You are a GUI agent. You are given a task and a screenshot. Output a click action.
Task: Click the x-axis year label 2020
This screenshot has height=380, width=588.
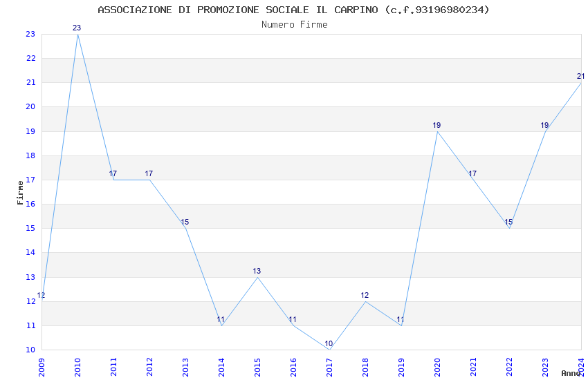tap(438, 368)
